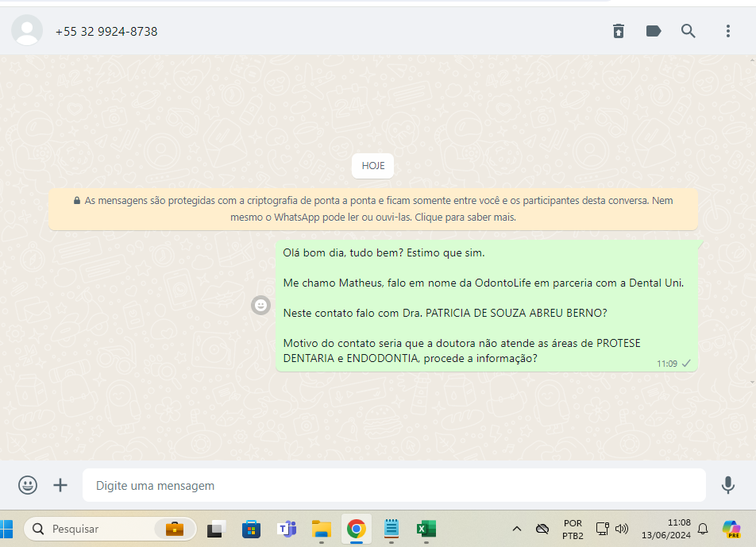This screenshot has height=547, width=756.
Task: Click the HOJE date chip
Action: pyautogui.click(x=372, y=166)
